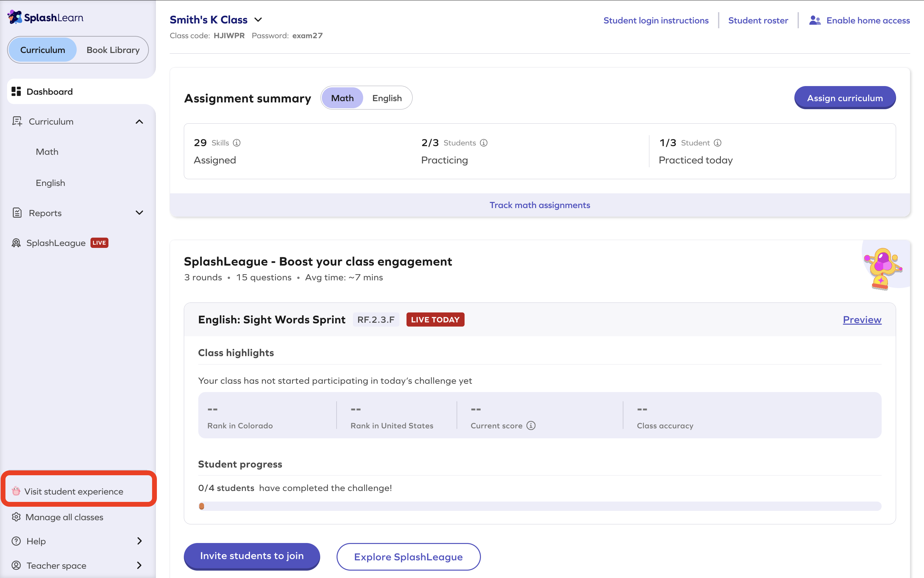The width and height of the screenshot is (924, 578).
Task: Click the Manage all classes gear icon
Action: pyautogui.click(x=16, y=517)
